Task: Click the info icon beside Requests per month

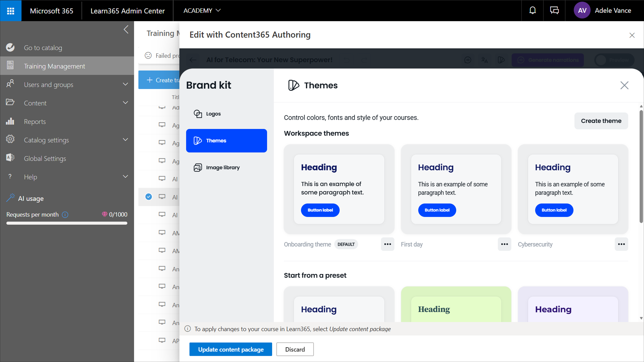Action: click(x=65, y=215)
